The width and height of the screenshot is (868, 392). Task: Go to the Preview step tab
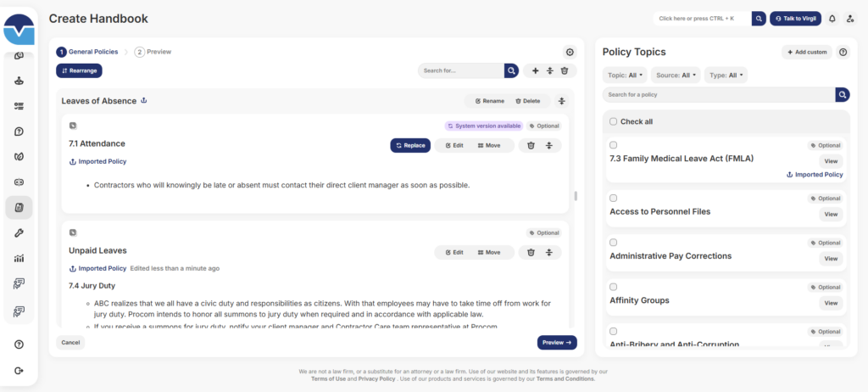pyautogui.click(x=153, y=52)
